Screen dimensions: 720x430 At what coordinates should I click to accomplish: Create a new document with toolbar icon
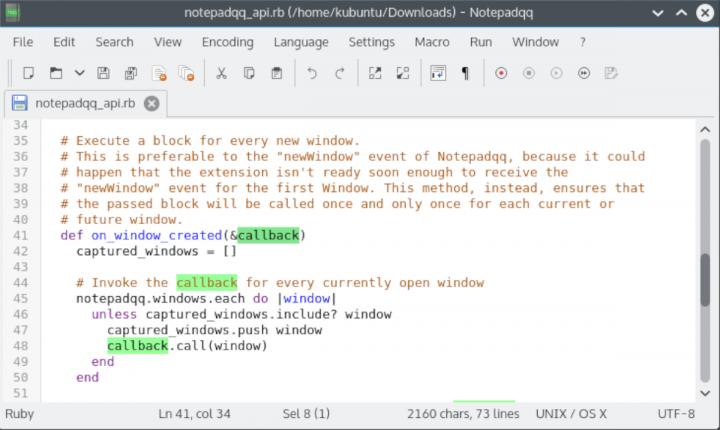(28, 73)
